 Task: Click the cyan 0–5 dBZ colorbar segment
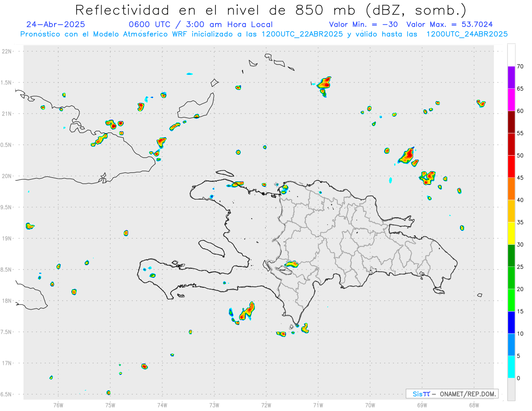511,367
